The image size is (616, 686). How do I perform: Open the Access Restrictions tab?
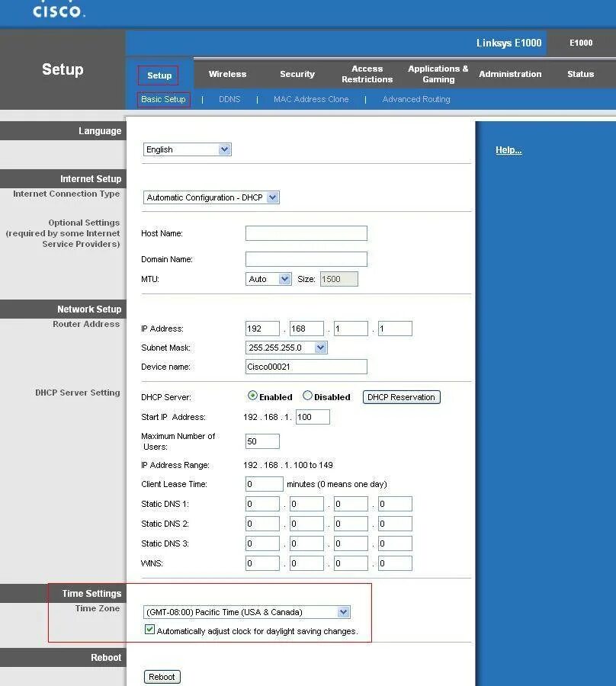click(367, 74)
